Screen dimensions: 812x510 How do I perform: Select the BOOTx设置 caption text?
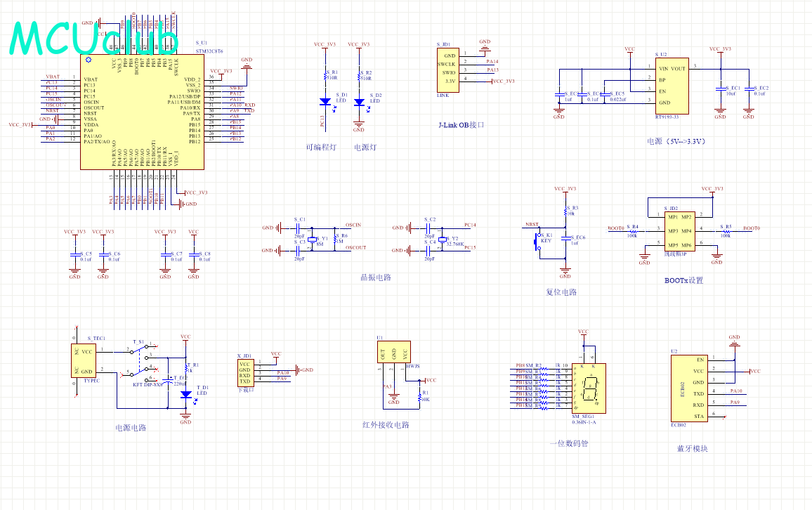tap(684, 280)
